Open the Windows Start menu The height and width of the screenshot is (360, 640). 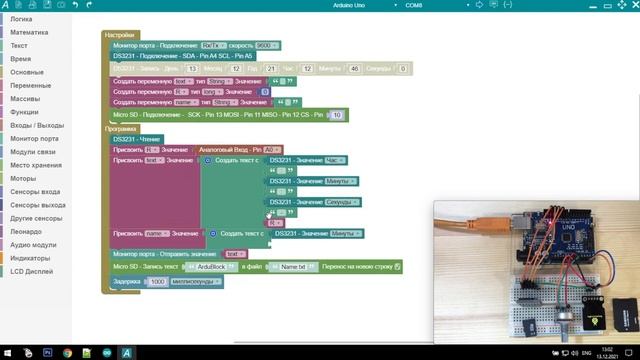[x=7, y=353]
